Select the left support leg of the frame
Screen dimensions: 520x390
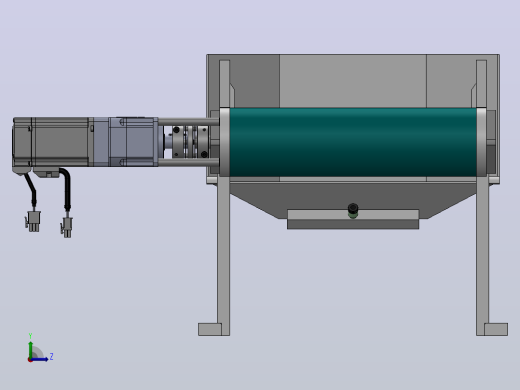[223, 255]
